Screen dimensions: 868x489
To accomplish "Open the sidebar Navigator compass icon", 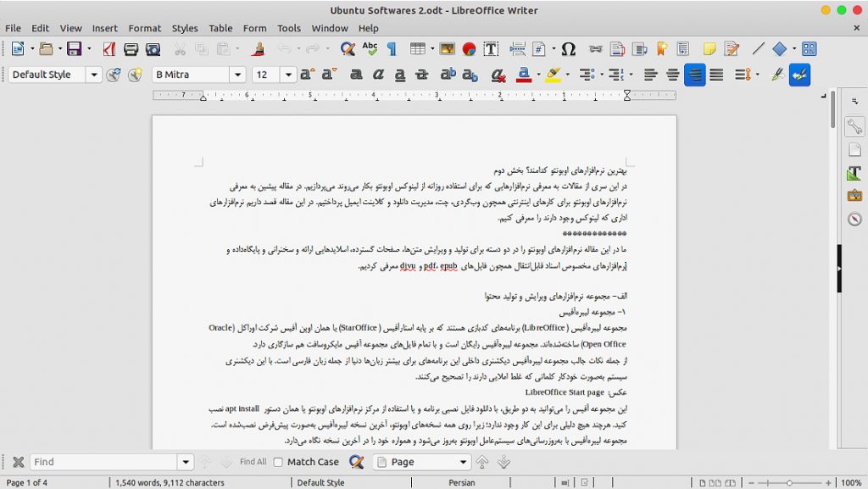I will (854, 219).
